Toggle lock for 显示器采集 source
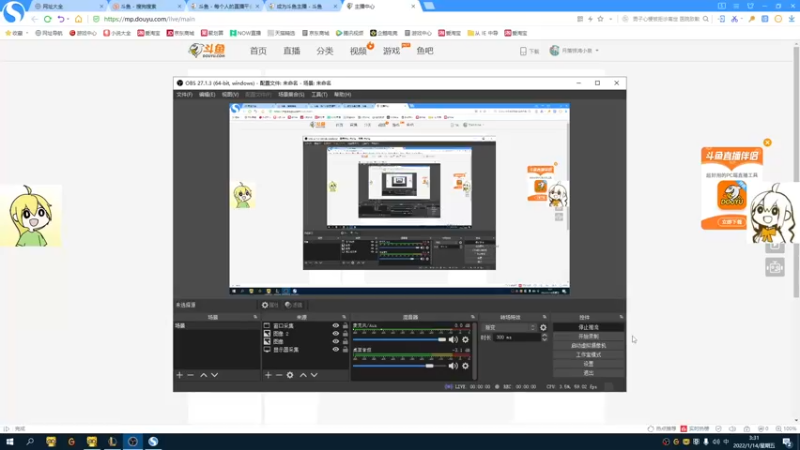Image resolution: width=800 pixels, height=450 pixels. [x=345, y=349]
